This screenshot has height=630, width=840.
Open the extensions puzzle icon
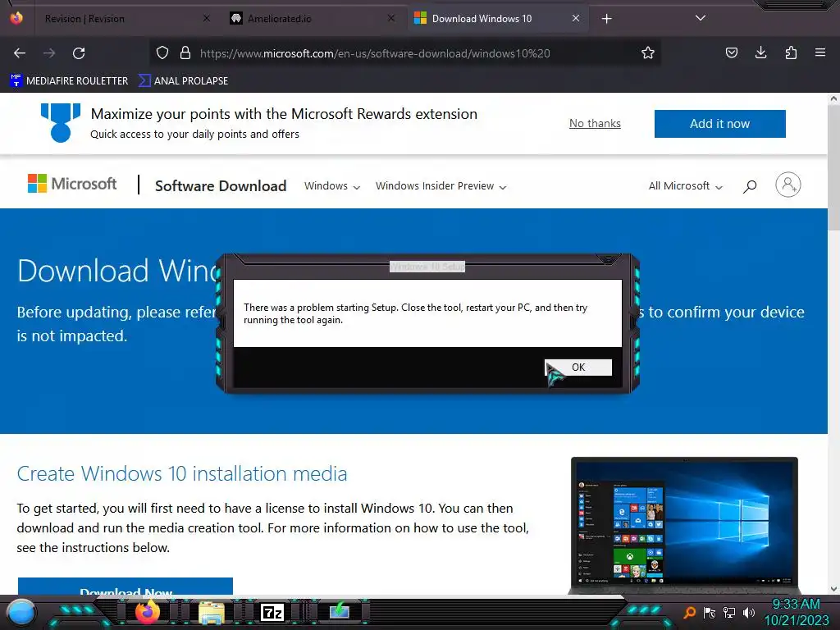[x=791, y=52]
